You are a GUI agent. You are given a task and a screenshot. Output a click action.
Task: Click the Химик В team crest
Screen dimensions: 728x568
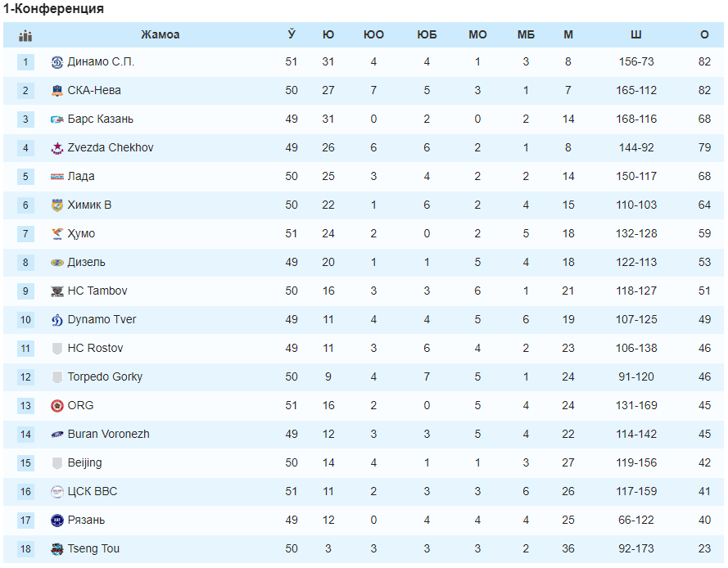pyautogui.click(x=57, y=205)
